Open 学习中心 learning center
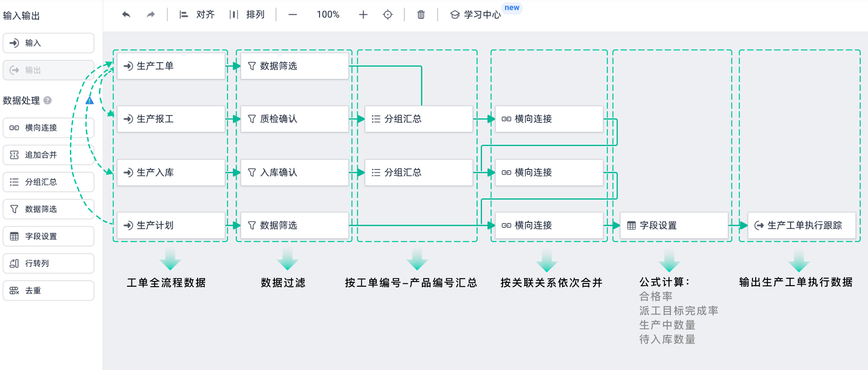The image size is (868, 370). pos(475,15)
